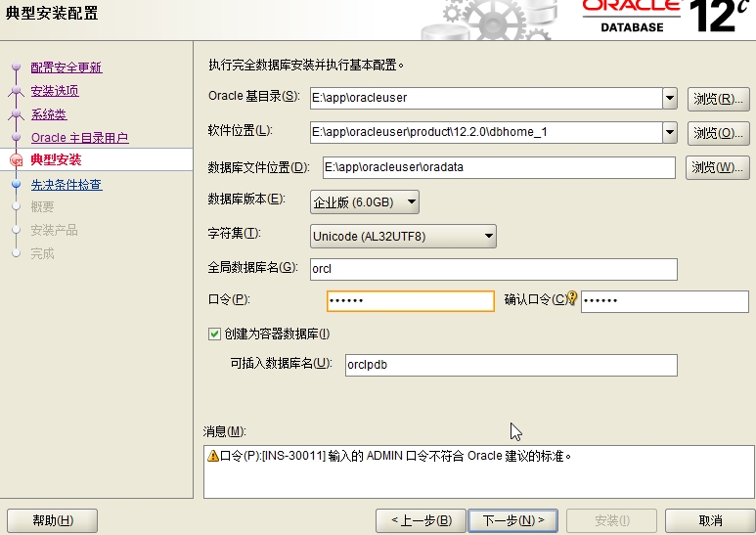Screen dimensions: 756x535
Task: Click the password hint key icon
Action: [572, 298]
